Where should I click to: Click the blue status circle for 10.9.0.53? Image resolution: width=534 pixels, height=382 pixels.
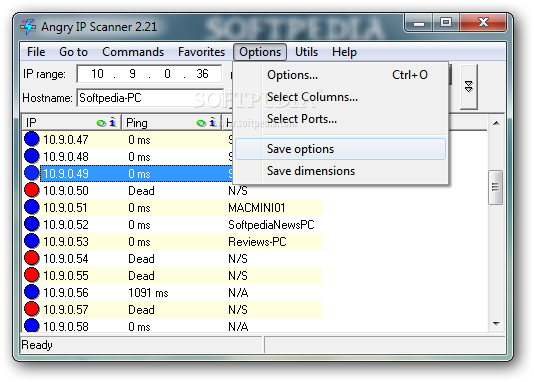click(x=32, y=241)
